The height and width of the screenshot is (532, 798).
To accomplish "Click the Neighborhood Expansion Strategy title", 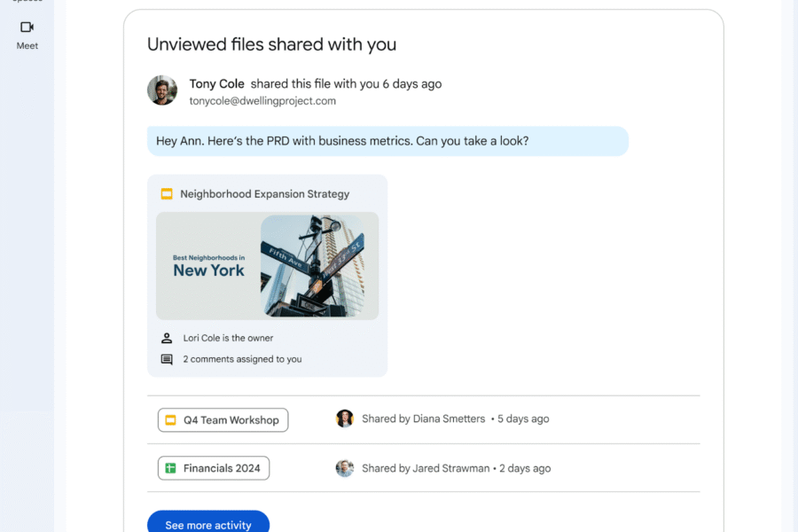I will 265,193.
